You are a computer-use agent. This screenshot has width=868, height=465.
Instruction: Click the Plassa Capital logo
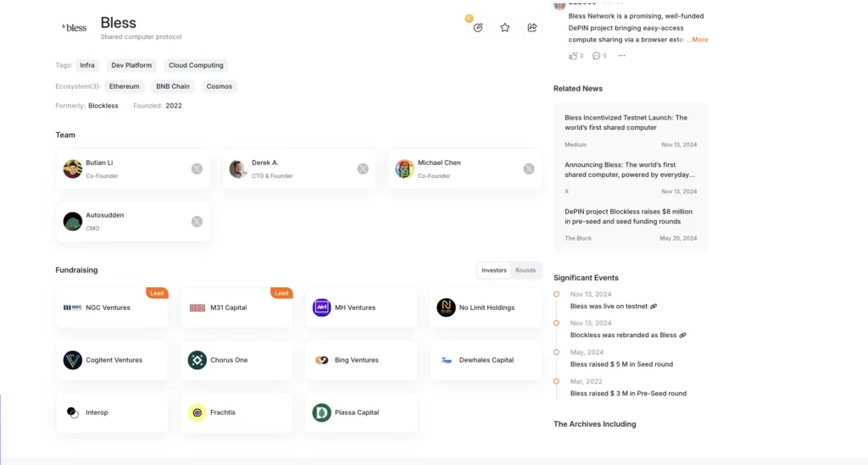point(321,412)
